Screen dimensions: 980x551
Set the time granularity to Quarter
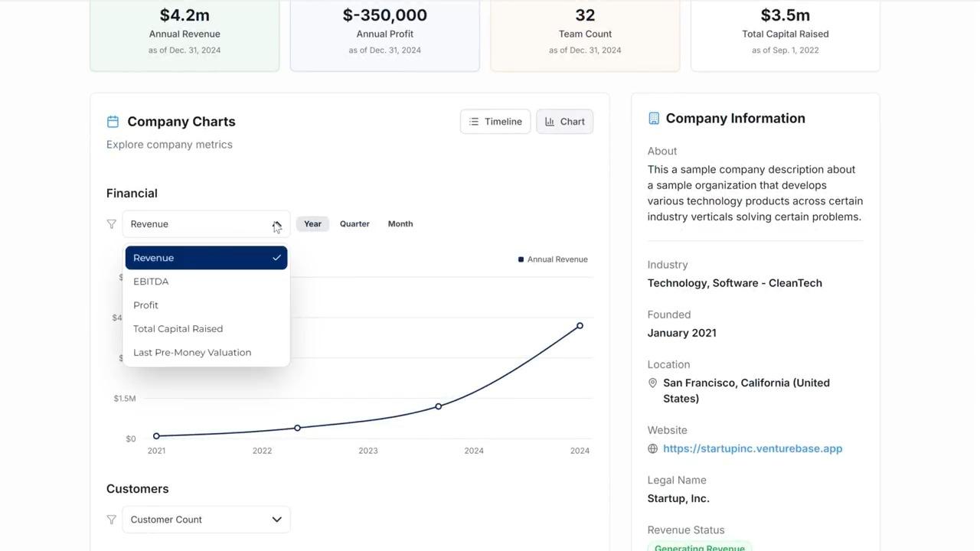tap(354, 224)
